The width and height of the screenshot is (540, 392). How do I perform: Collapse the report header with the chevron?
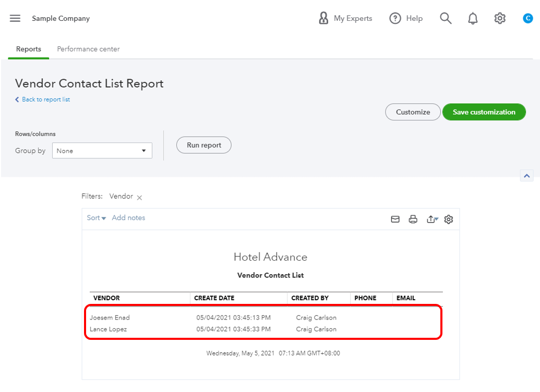[x=526, y=175]
